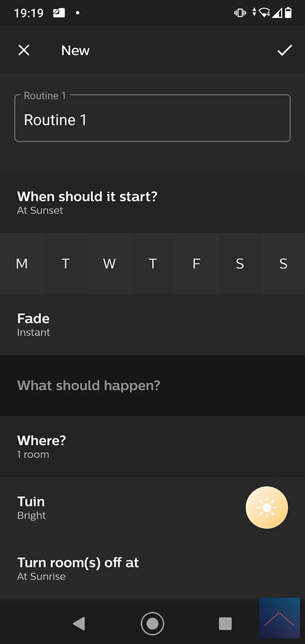Toggle Sunday in the day selector
The width and height of the screenshot is (305, 644).
point(283,264)
